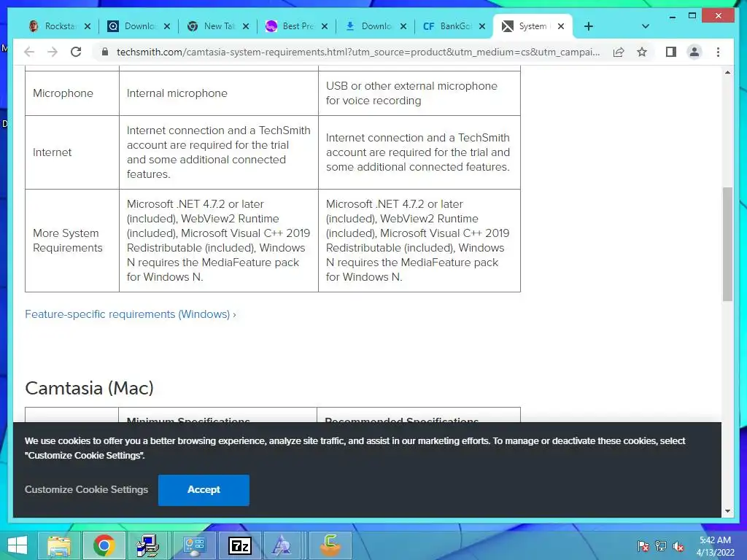
Task: Click USB or other external microphone text
Action: pyautogui.click(x=411, y=93)
